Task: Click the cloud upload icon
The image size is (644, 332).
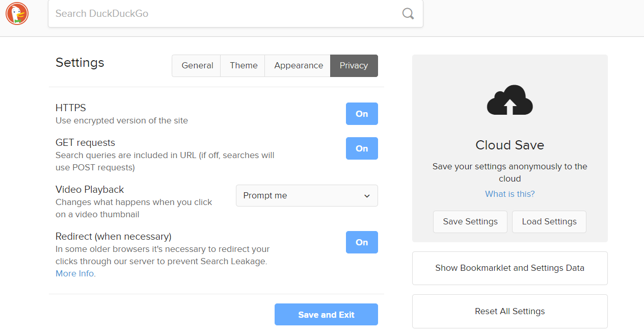Action: (509, 100)
